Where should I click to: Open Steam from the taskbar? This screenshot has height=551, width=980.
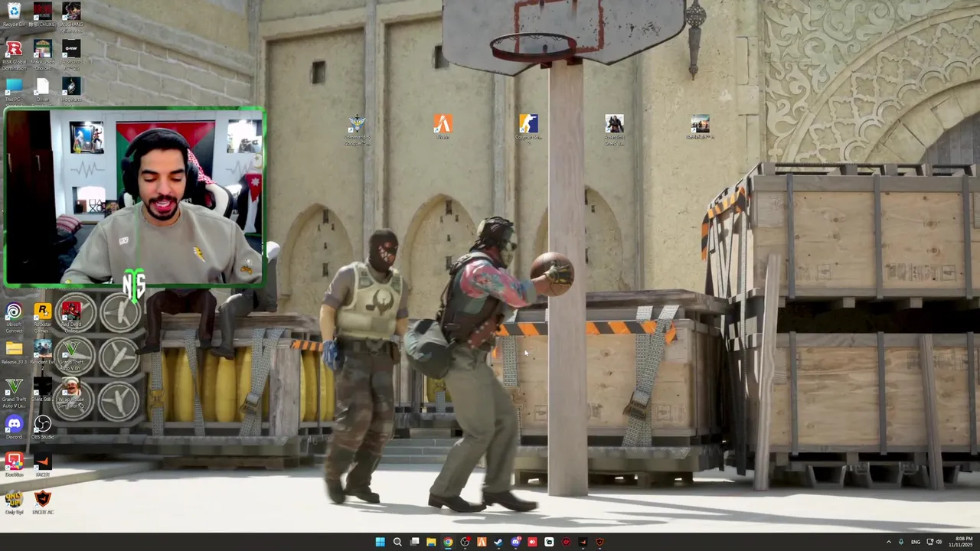pos(498,542)
